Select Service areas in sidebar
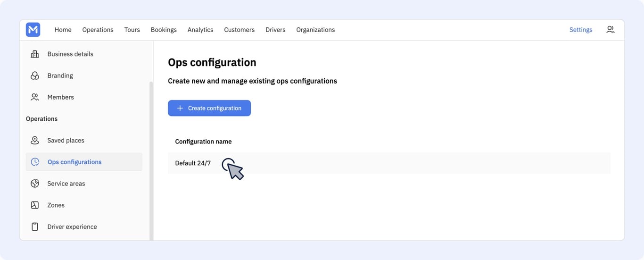Image resolution: width=644 pixels, height=260 pixels. click(x=84, y=184)
